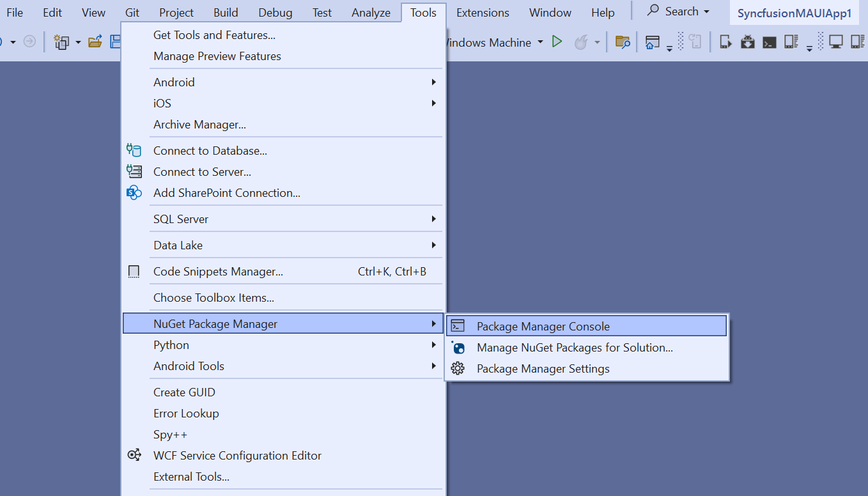Image resolution: width=868 pixels, height=496 pixels.
Task: Open the New Project dropdown arrow
Action: pyautogui.click(x=78, y=42)
